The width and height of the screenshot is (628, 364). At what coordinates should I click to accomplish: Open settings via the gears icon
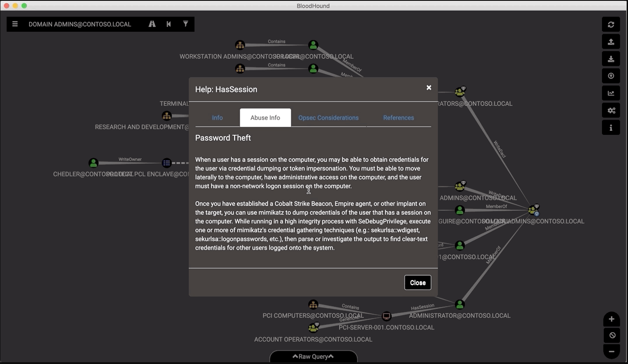611,111
